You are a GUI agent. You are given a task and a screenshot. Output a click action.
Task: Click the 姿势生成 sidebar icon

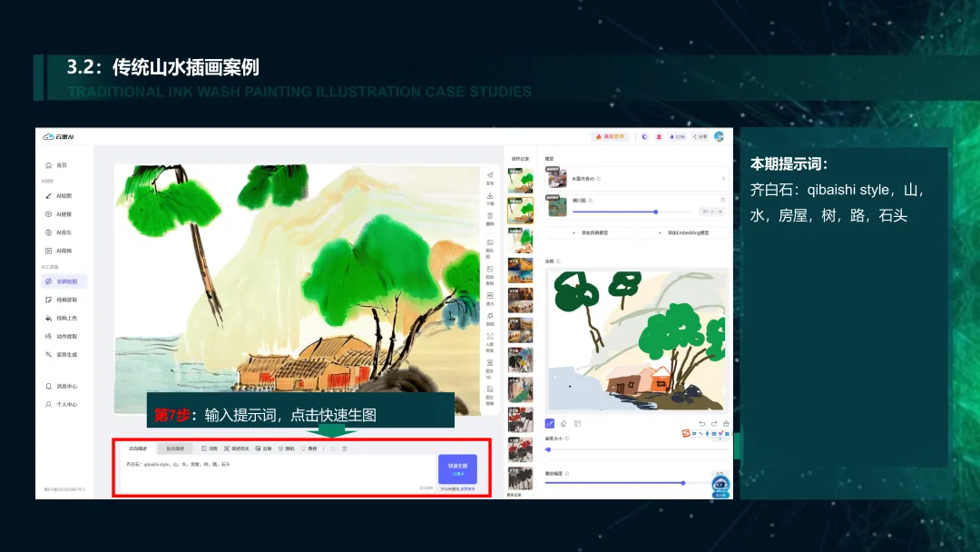pyautogui.click(x=48, y=354)
